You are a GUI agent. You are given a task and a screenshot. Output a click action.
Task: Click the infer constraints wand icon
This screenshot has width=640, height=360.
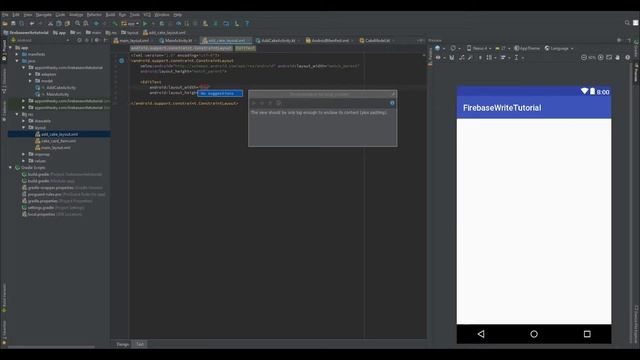(x=470, y=58)
